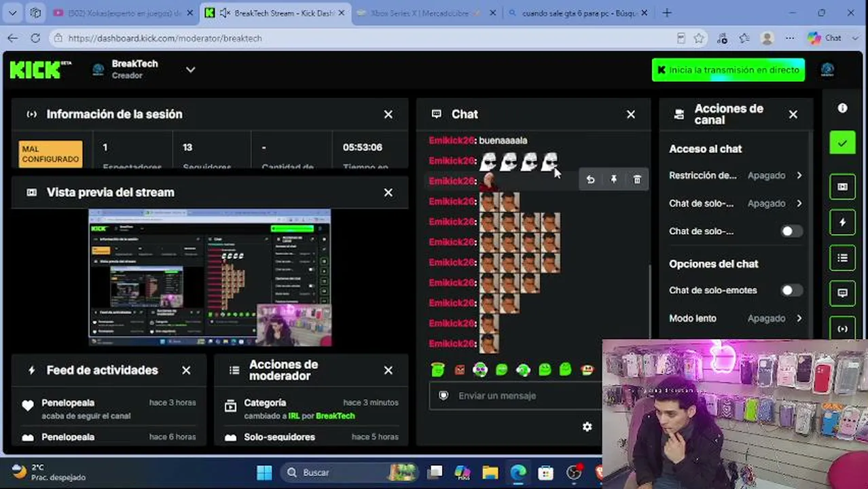
Task: Pick the first green emote in chat emote row
Action: (x=437, y=369)
